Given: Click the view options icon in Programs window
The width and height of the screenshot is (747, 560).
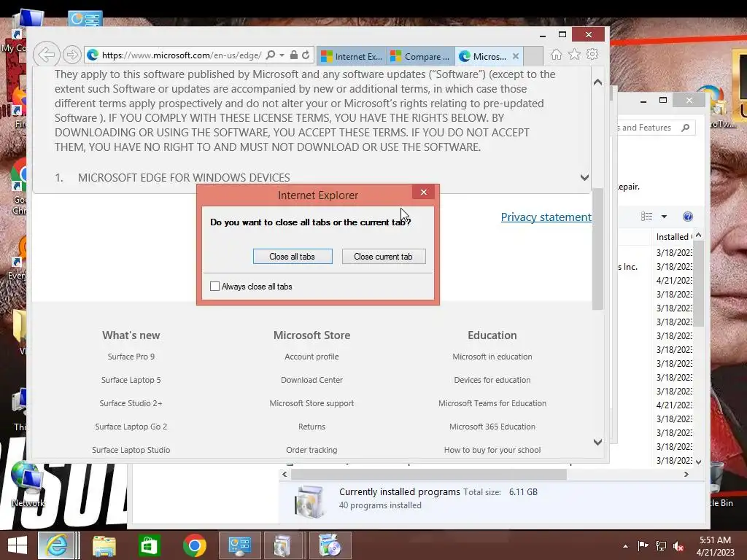Looking at the screenshot, I should (x=646, y=217).
